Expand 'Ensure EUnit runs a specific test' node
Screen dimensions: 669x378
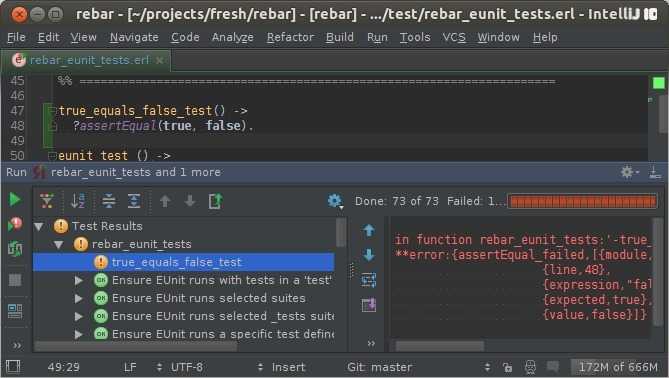point(79,334)
